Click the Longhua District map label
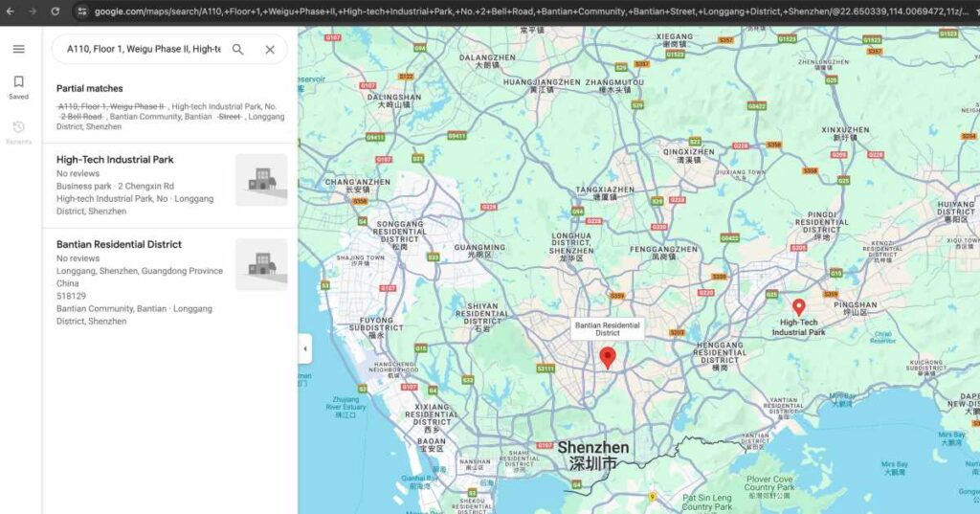Viewport: 980px width, 514px height. pos(571,247)
